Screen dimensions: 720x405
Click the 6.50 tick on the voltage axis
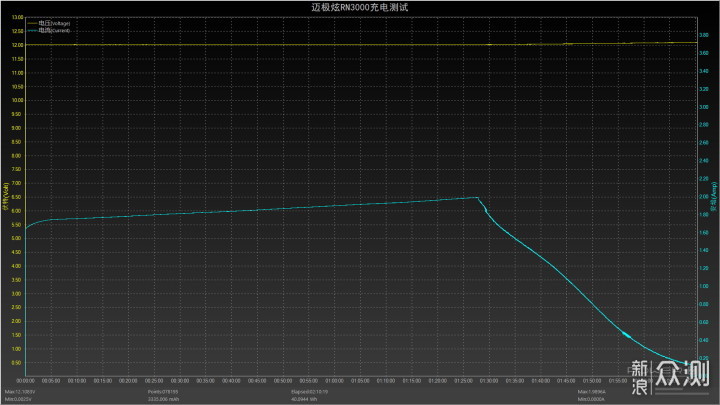17,197
